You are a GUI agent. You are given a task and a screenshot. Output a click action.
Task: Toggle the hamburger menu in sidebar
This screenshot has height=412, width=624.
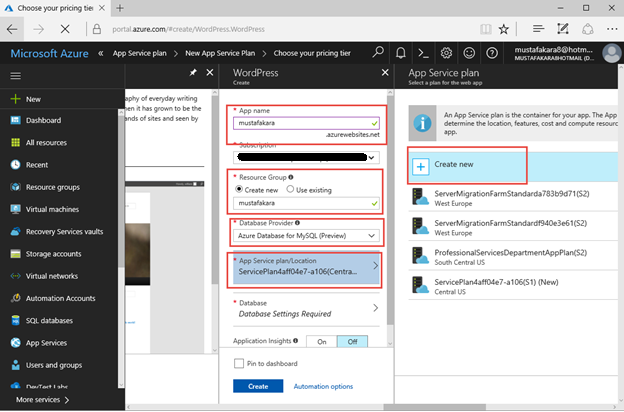coord(16,76)
